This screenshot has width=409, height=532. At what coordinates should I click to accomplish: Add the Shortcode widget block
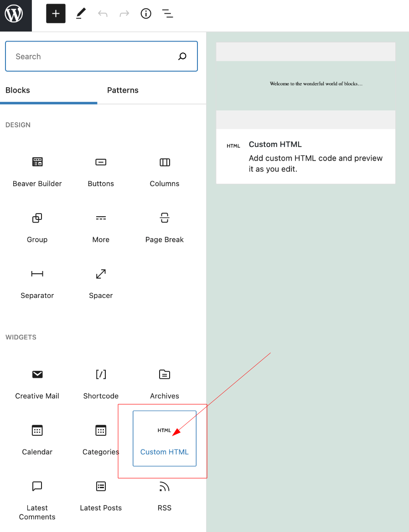pos(101,383)
